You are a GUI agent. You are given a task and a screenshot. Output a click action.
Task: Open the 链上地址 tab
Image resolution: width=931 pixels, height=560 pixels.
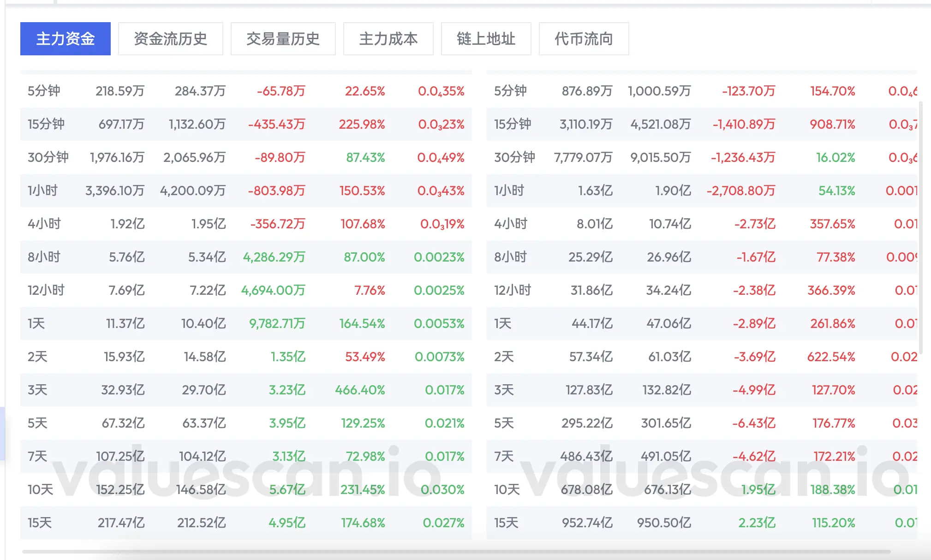486,39
